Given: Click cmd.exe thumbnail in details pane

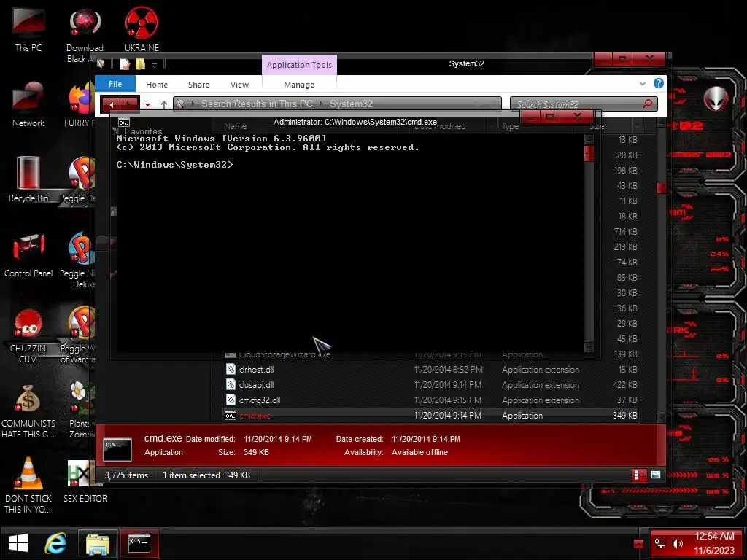Looking at the screenshot, I should tap(117, 448).
